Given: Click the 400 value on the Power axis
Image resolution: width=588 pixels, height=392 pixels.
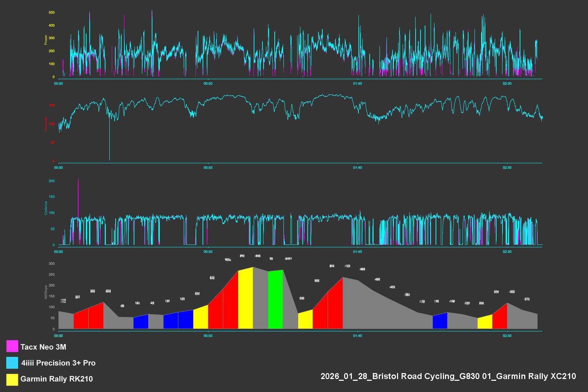Looking at the screenshot, I should [52, 25].
